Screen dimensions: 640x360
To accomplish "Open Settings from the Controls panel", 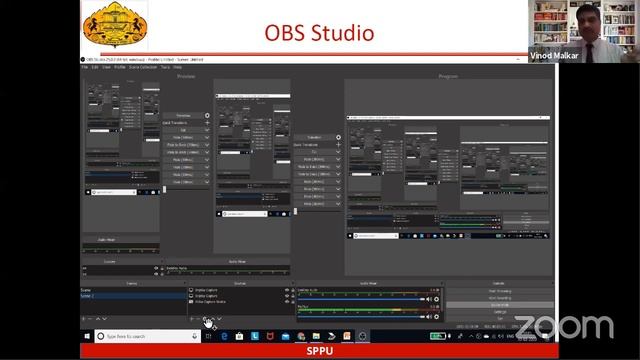I will pyautogui.click(x=500, y=312).
